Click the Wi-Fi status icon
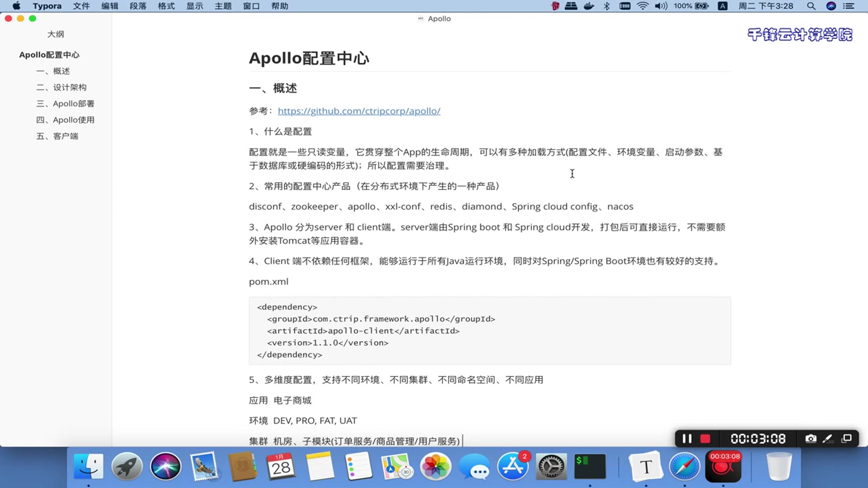The height and width of the screenshot is (488, 868). point(642,6)
